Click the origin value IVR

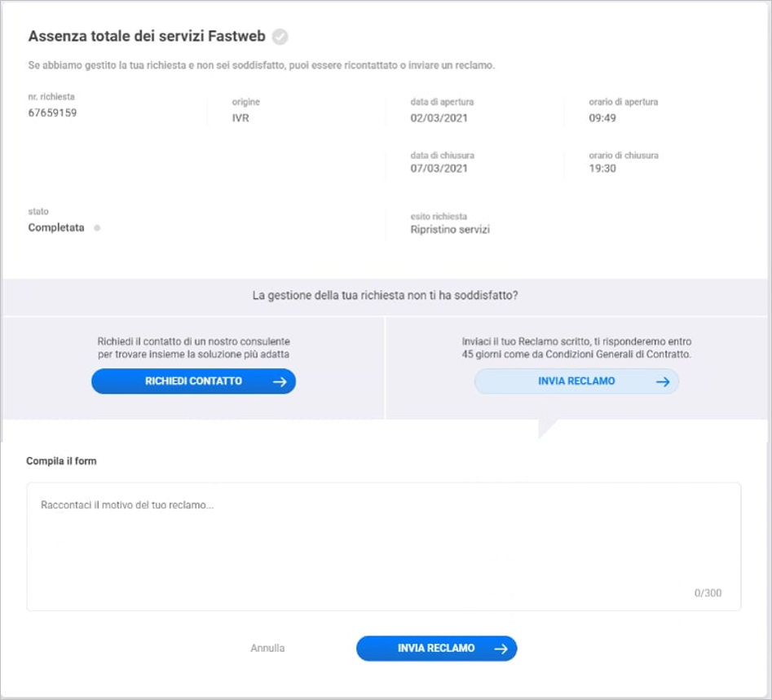pyautogui.click(x=240, y=118)
